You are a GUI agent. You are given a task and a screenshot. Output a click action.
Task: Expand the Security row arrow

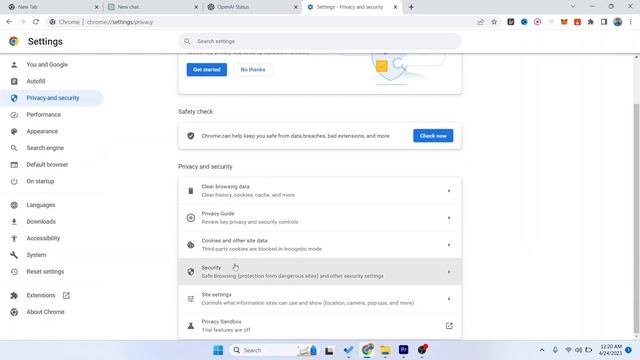449,271
